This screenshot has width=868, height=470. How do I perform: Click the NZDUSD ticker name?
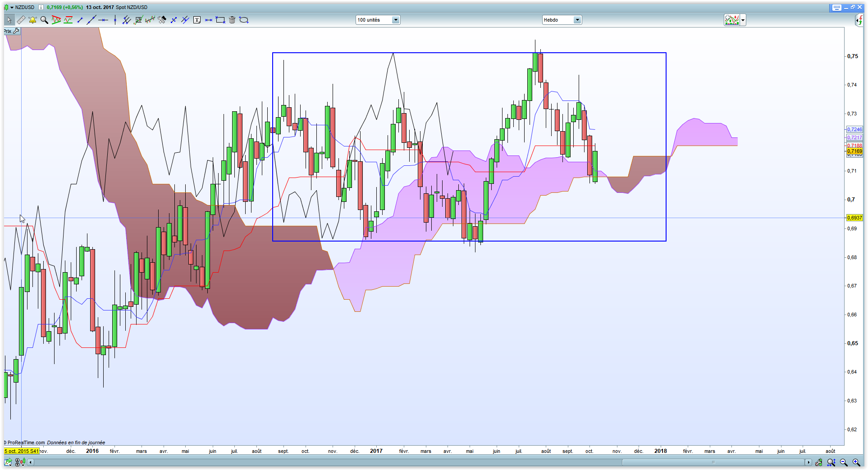25,7
